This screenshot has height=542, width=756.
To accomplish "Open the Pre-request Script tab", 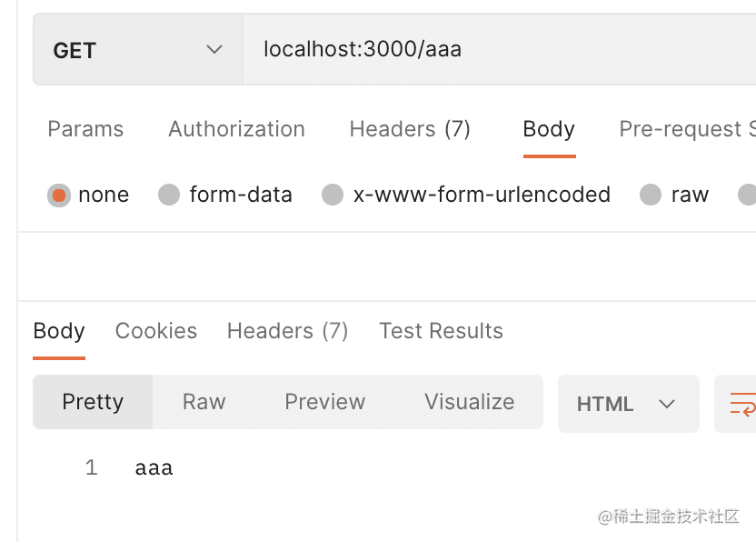I will click(x=686, y=129).
